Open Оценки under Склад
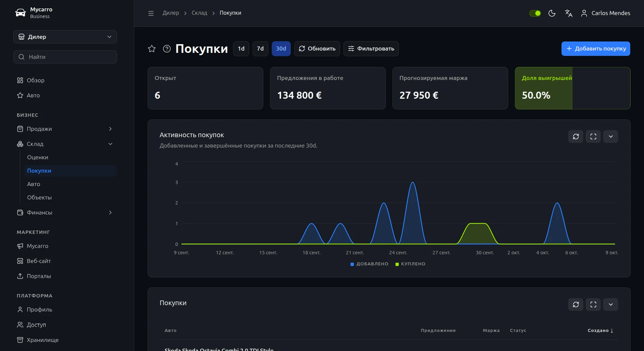 pyautogui.click(x=70, y=157)
